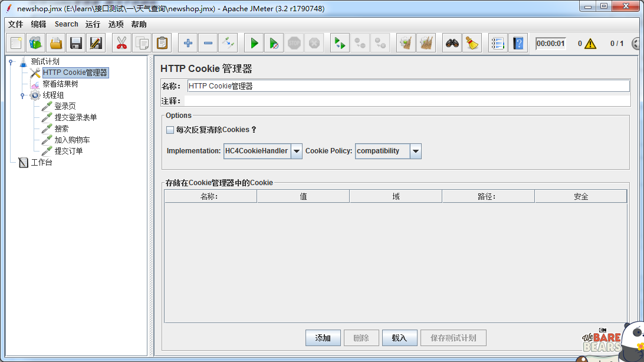Click the 00:00:01 elapsed time display

click(x=551, y=44)
